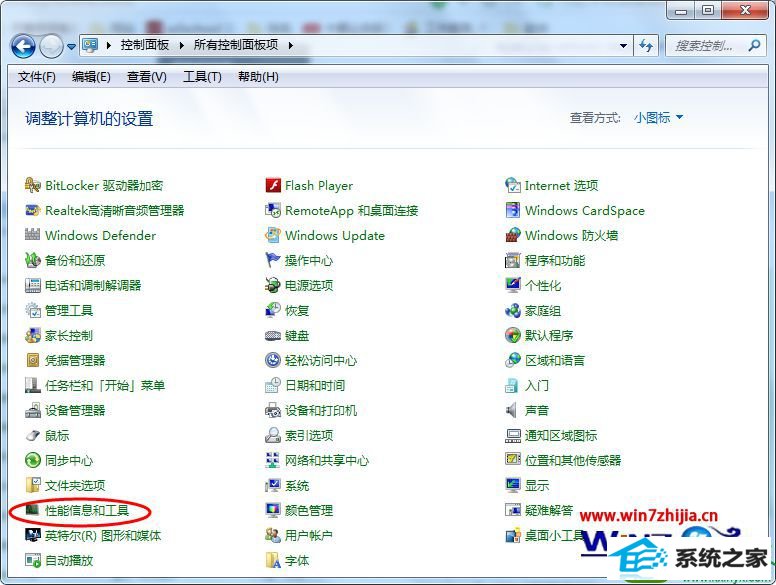Viewport: 776px width, 585px height.
Task: Click the Windows Update icon
Action: pos(273,235)
